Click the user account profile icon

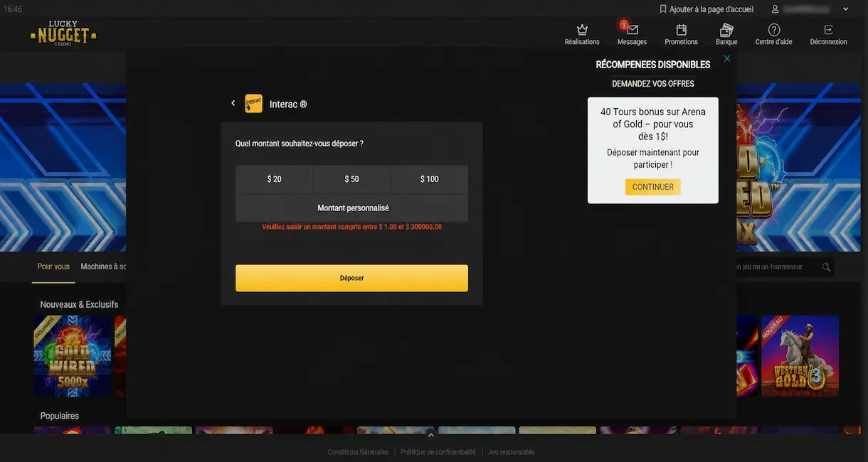pyautogui.click(x=775, y=9)
